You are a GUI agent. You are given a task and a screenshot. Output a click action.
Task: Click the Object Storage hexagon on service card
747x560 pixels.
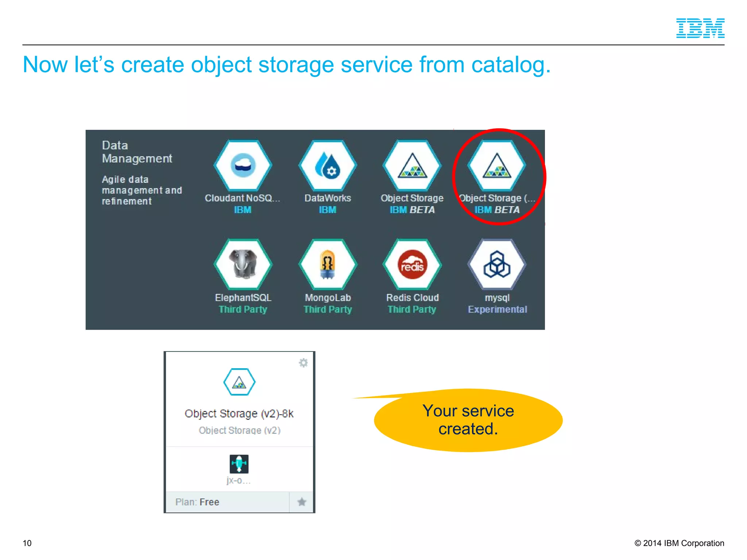pos(239,382)
